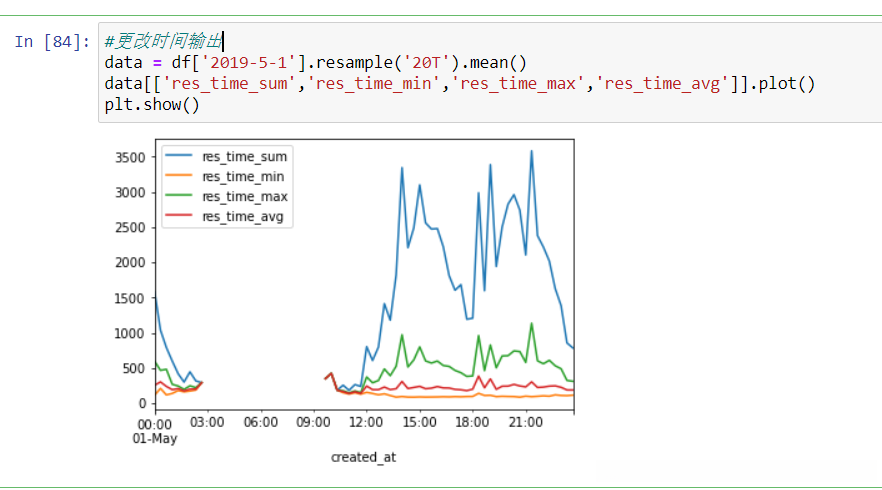Click the 1500 y-axis tick label

(x=130, y=298)
